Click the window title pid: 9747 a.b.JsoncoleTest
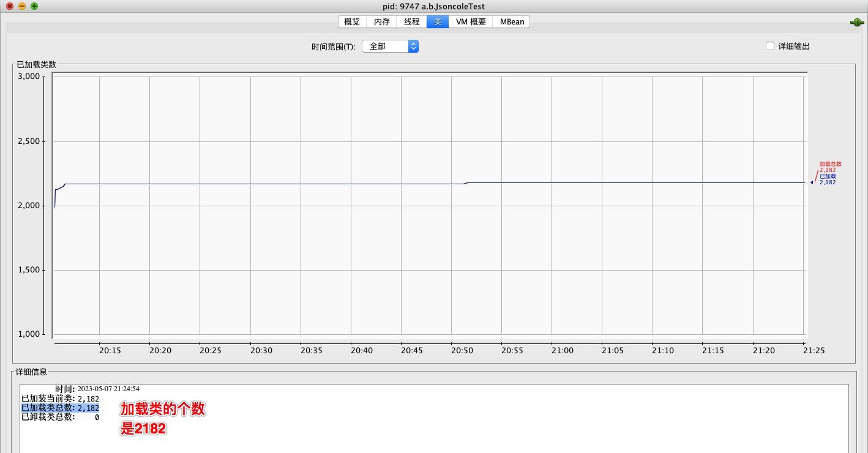The width and height of the screenshot is (868, 453). click(x=433, y=6)
